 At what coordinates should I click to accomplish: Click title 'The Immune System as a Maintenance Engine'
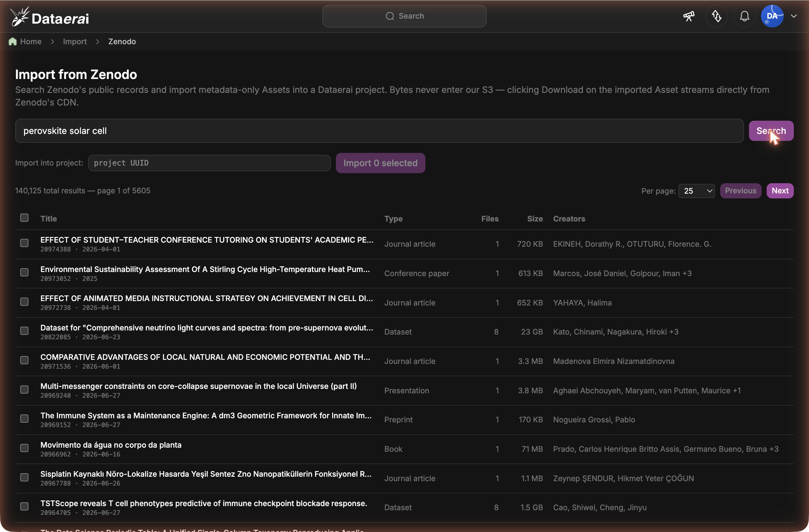click(x=206, y=415)
